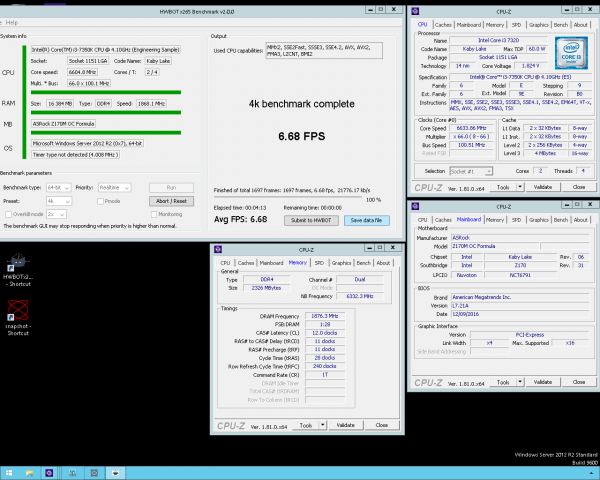Open the Help menu in HWBOT benchmark
600x480 pixels.
11,23
